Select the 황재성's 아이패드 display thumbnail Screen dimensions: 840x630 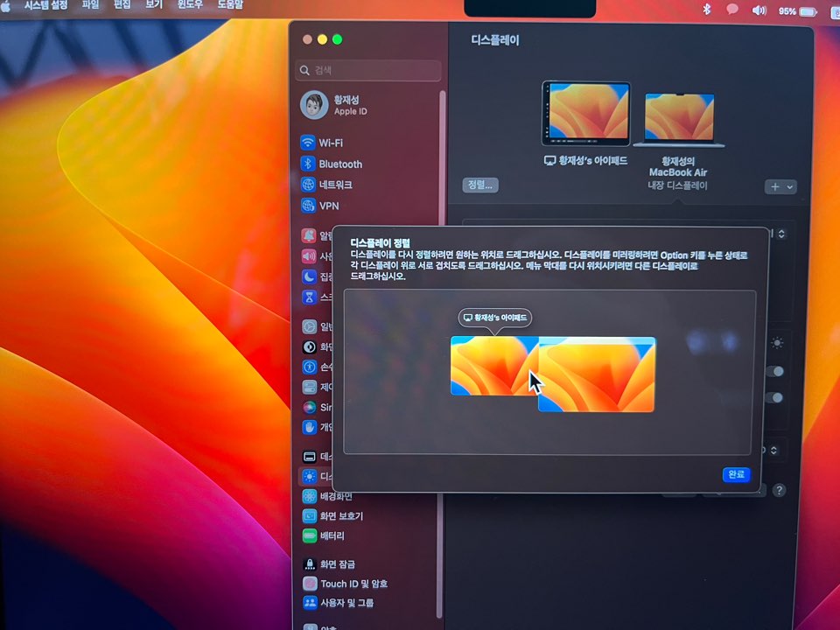click(586, 114)
